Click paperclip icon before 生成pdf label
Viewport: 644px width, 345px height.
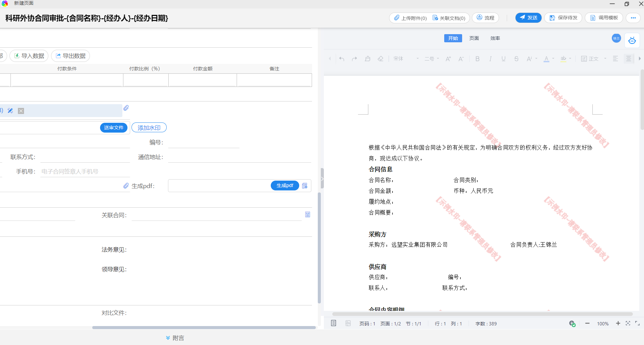[126, 186]
